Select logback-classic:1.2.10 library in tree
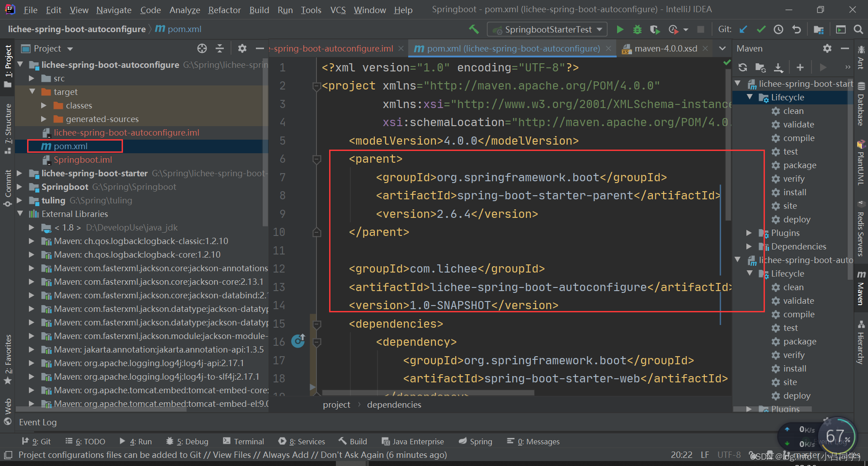The width and height of the screenshot is (868, 466). [141, 241]
